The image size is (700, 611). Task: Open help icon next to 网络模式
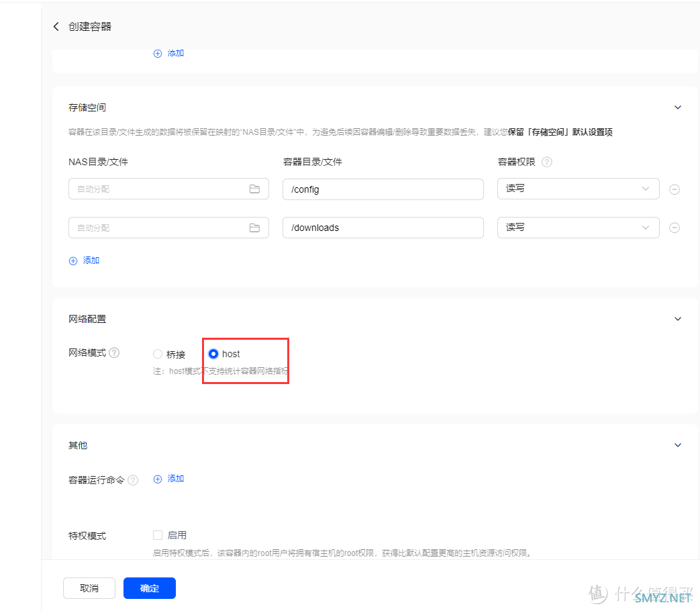114,353
